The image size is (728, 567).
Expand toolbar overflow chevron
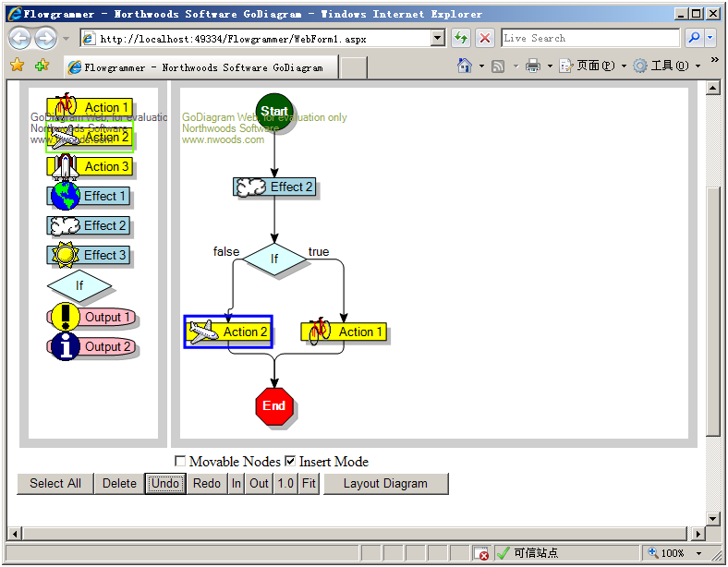click(715, 59)
